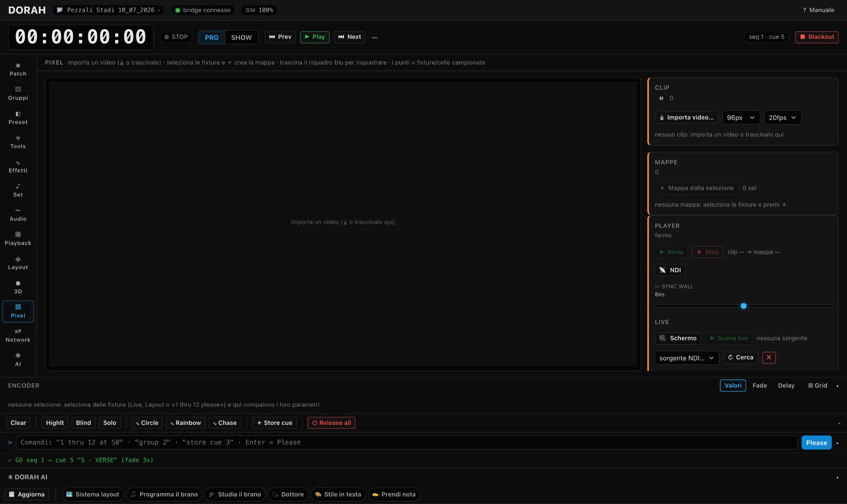Select the Fade encoder tab

coord(759,386)
